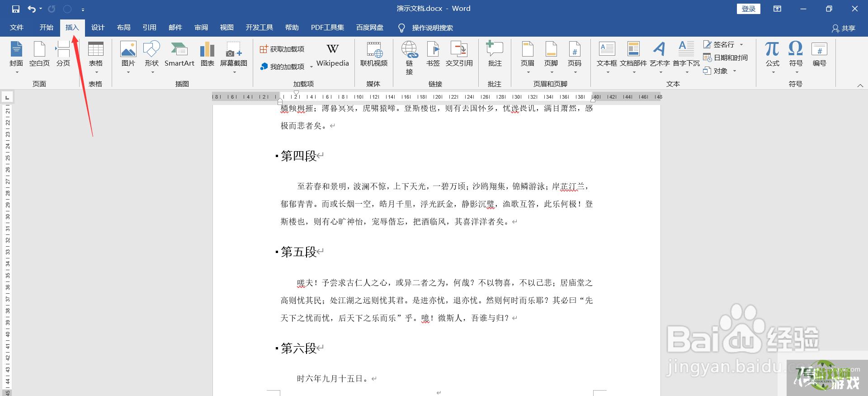
Task: Open the Screenshot (屏幕截图) tool
Action: point(234,57)
